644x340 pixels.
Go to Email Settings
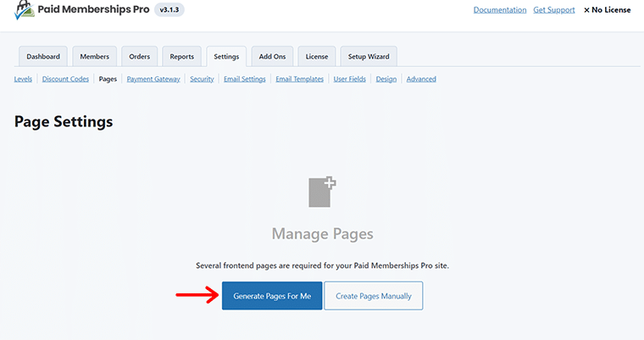pos(245,79)
